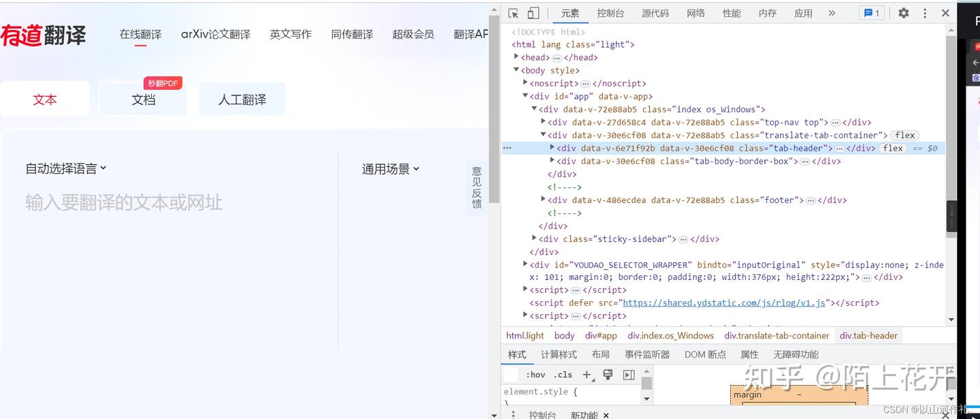The width and height of the screenshot is (980, 419).
Task: Toggle the :hov element state button
Action: [536, 375]
